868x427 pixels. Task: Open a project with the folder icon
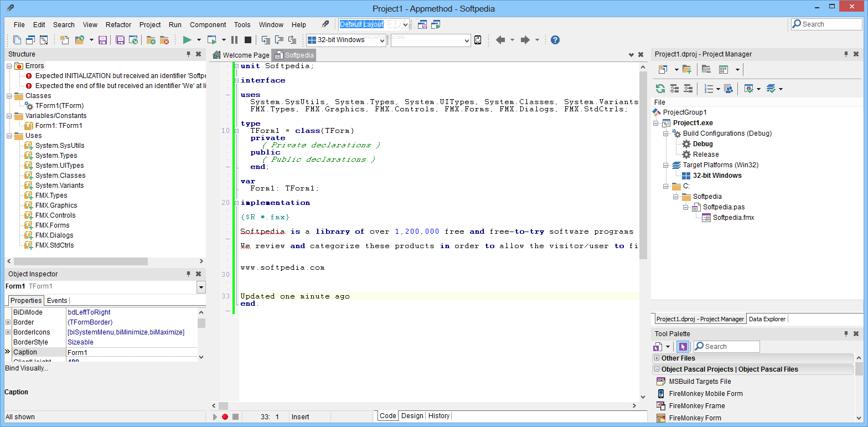(79, 40)
